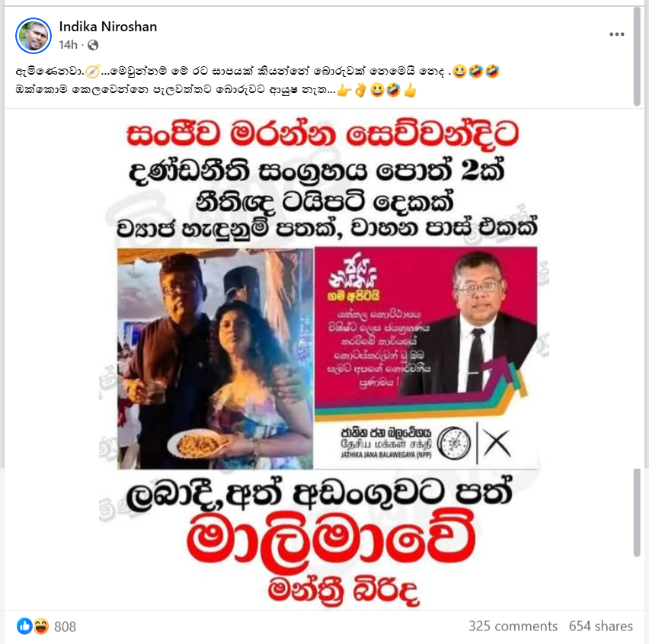The width and height of the screenshot is (649, 644).
Task: Click the pink NPP campaign card
Action: (x=426, y=358)
